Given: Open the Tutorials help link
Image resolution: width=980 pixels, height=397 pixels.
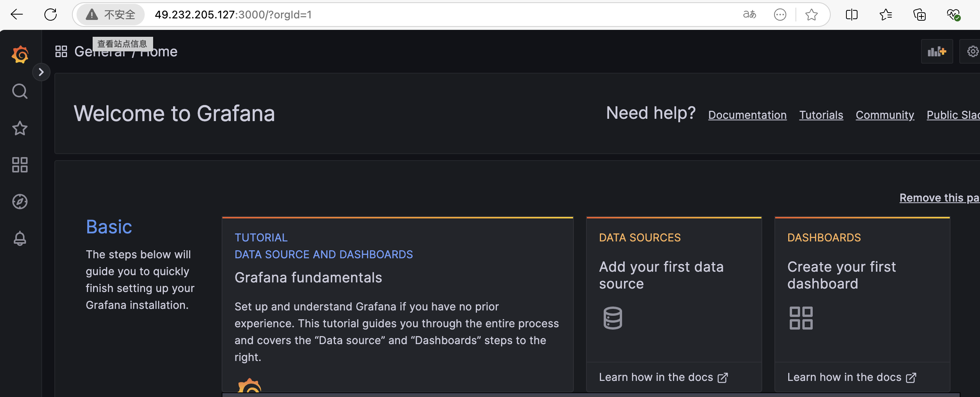Looking at the screenshot, I should 821,115.
